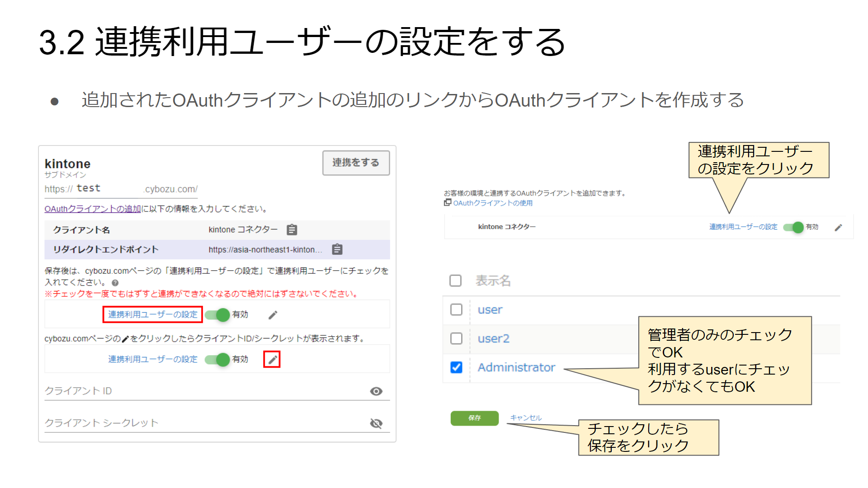Click help question mark icon after 入れてください

(115, 283)
